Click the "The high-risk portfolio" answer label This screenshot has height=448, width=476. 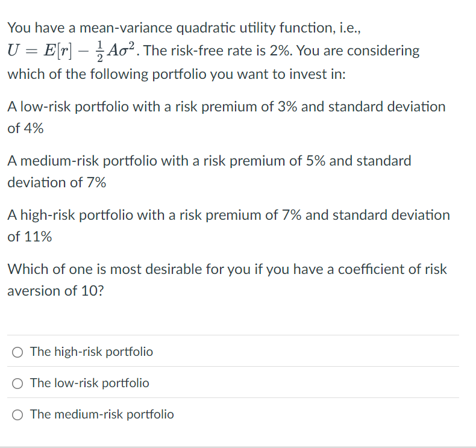coord(92,352)
